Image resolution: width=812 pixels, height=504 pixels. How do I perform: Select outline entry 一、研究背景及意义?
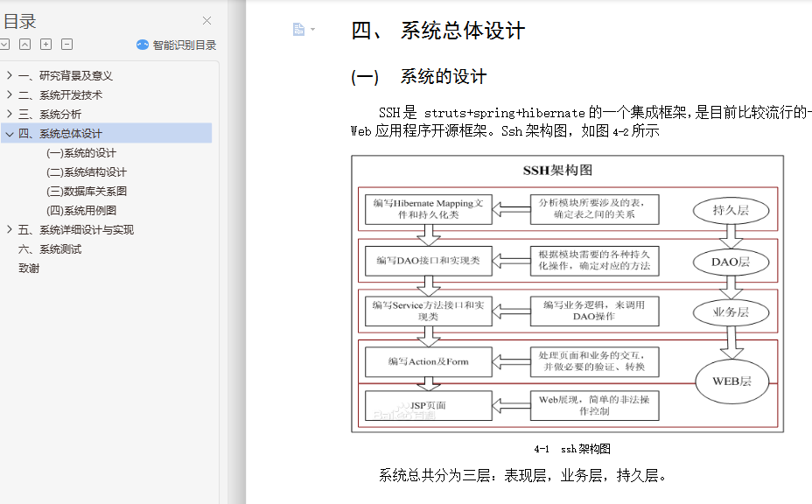66,75
